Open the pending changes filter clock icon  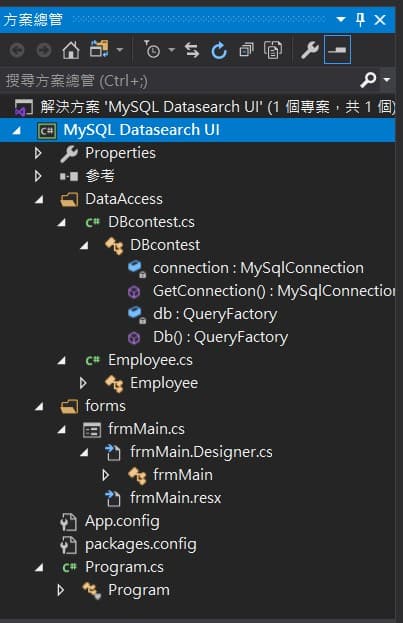152,50
